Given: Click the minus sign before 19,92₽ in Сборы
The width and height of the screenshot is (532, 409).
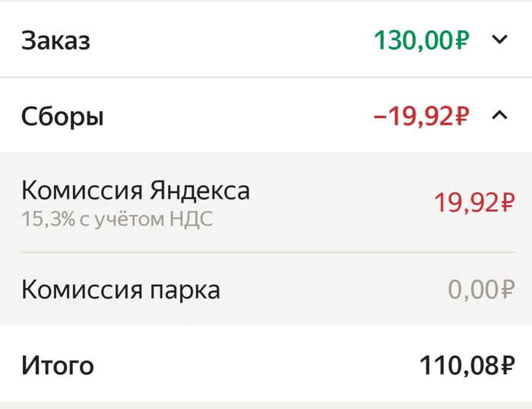Looking at the screenshot, I should pyautogui.click(x=381, y=117).
